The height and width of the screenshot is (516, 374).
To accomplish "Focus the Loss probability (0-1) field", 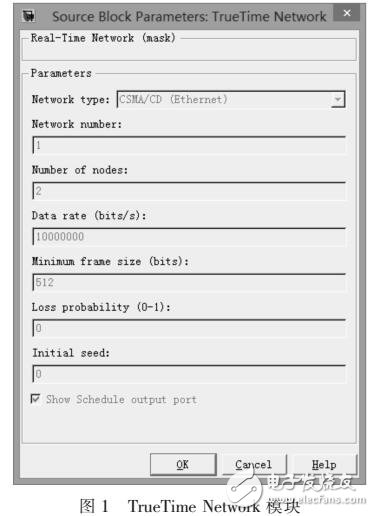I will coord(189,328).
